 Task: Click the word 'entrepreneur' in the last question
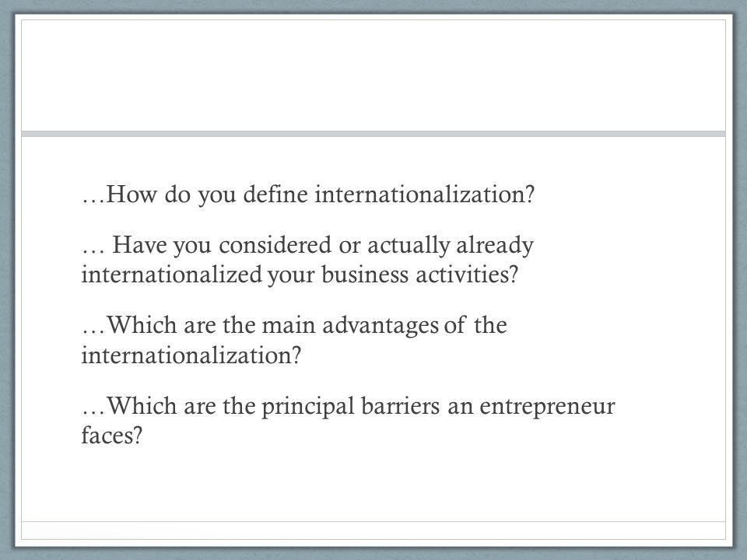click(547, 408)
